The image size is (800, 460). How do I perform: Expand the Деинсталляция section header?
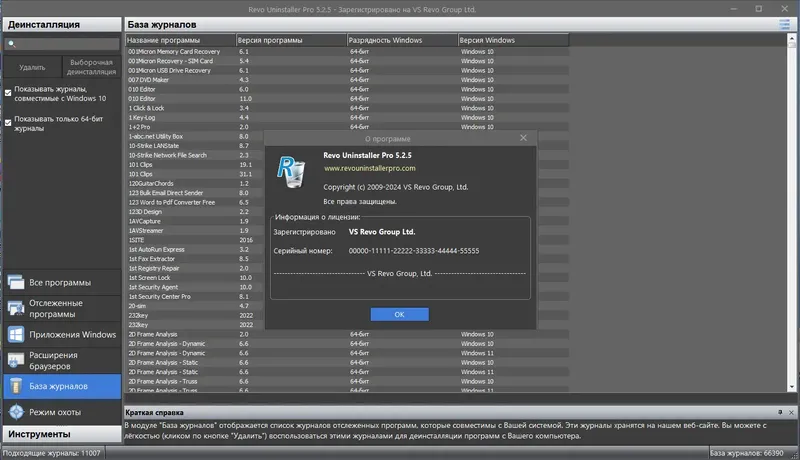(x=62, y=24)
